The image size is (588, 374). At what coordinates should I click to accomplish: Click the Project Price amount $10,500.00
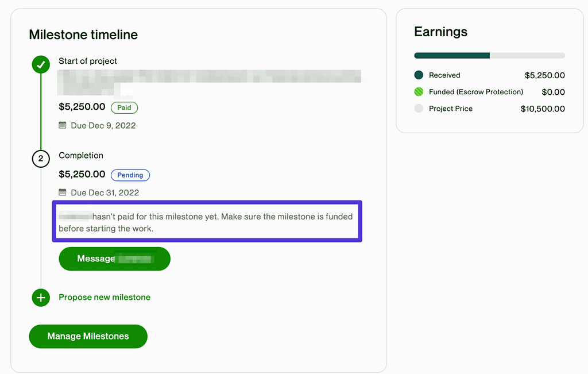pyautogui.click(x=543, y=109)
